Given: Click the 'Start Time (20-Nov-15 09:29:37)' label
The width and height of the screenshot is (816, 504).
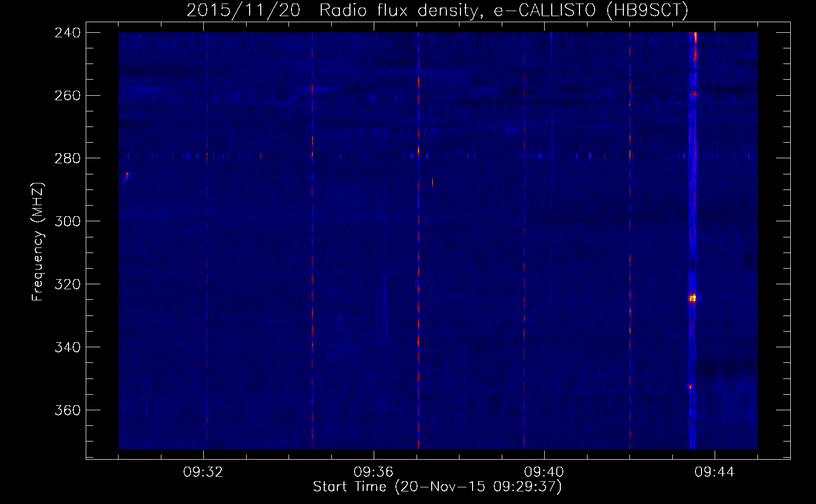Looking at the screenshot, I should click(x=437, y=487).
